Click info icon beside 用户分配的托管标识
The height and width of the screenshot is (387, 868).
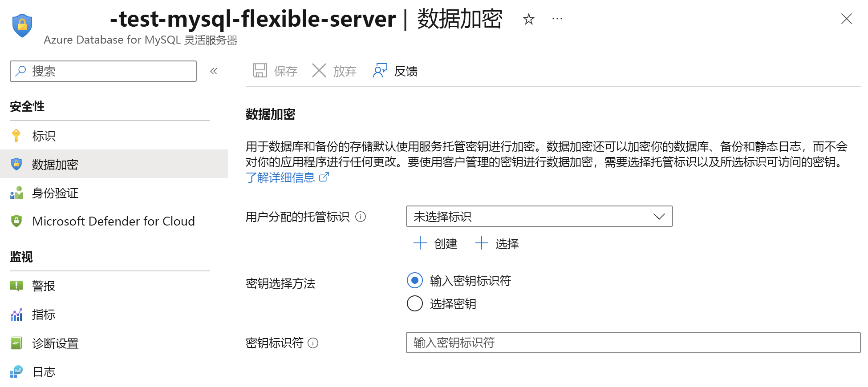click(361, 217)
